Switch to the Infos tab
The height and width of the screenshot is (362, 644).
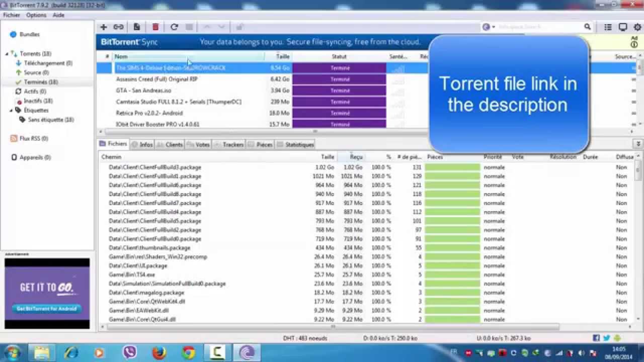(142, 144)
